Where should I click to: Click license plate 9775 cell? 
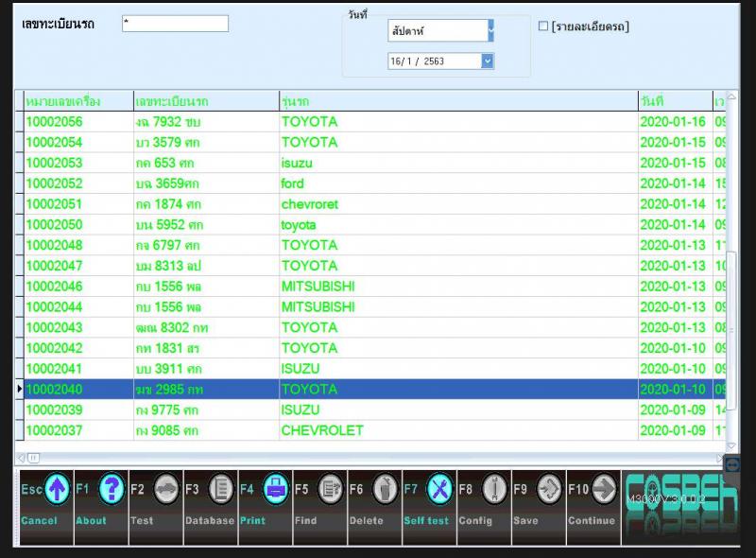[x=206, y=410]
